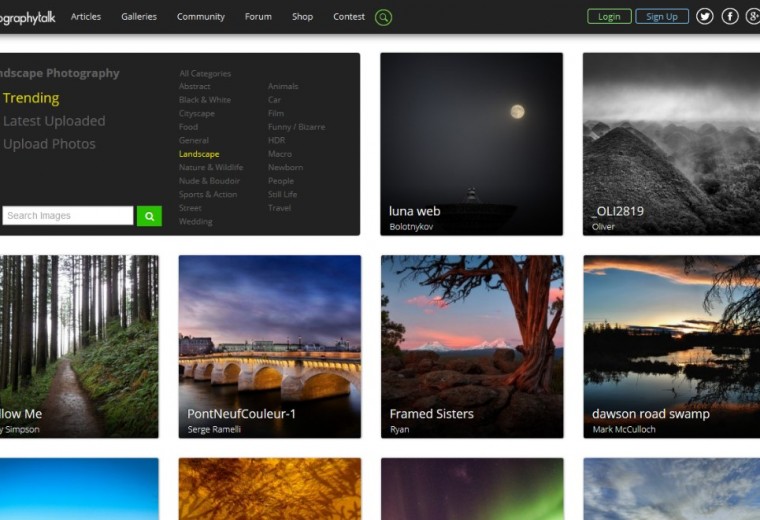The width and height of the screenshot is (760, 520).
Task: Click the Photographytalk logo
Action: point(27,18)
